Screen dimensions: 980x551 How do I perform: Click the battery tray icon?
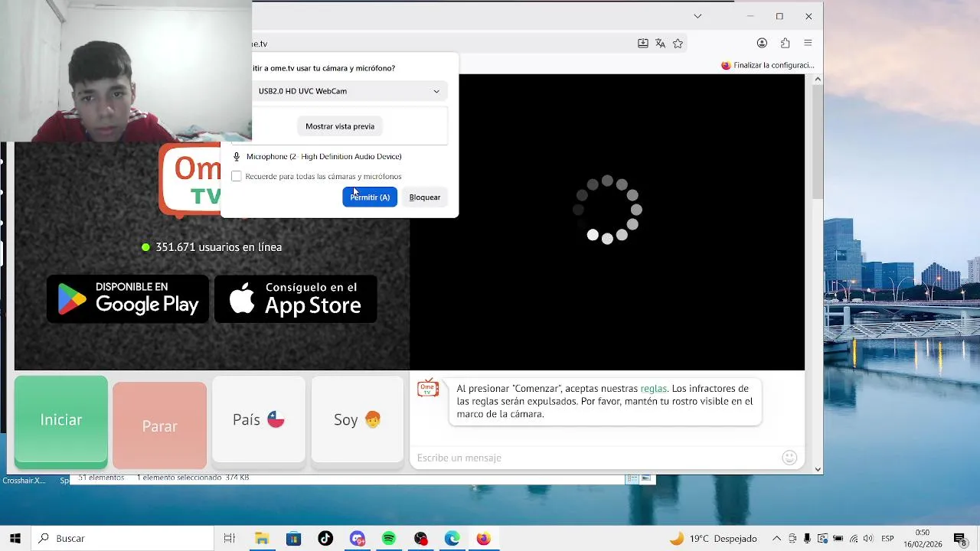pos(837,539)
